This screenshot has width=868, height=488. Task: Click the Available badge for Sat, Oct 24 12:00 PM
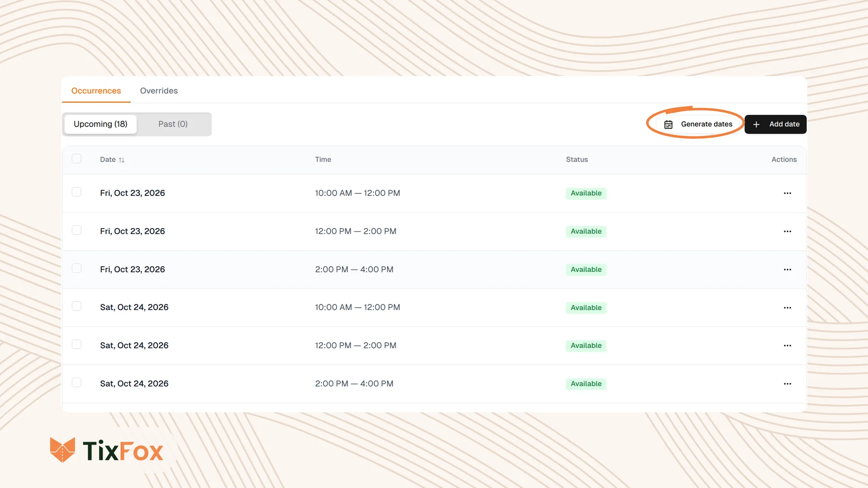click(586, 346)
